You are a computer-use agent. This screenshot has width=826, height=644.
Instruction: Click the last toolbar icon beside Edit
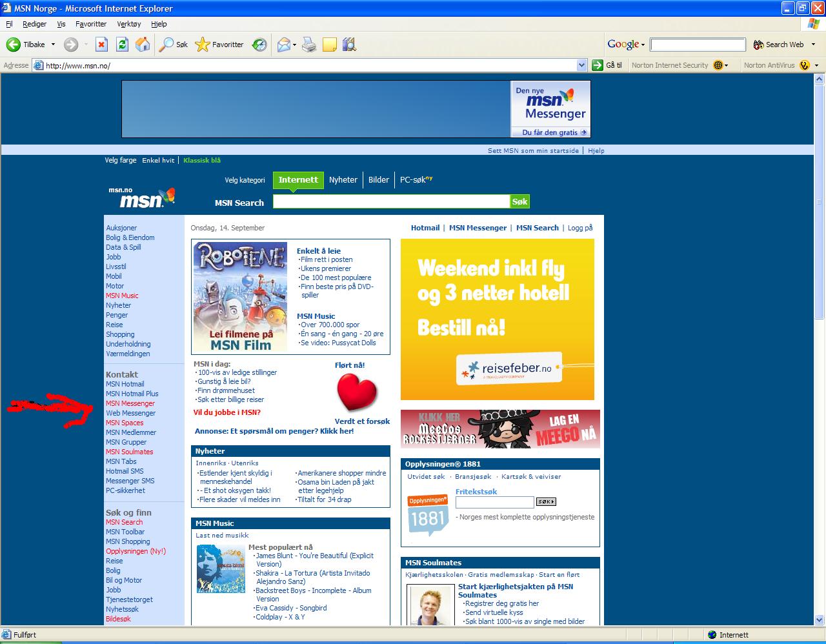pos(349,45)
